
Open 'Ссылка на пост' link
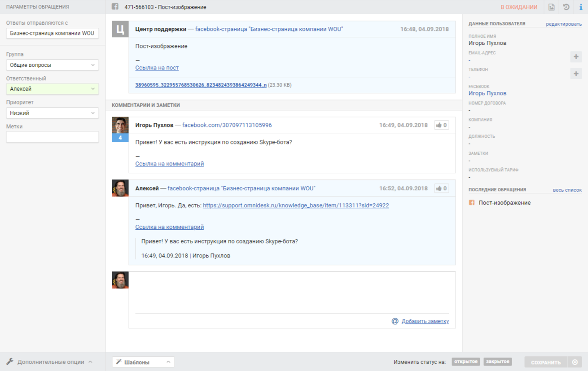click(157, 68)
